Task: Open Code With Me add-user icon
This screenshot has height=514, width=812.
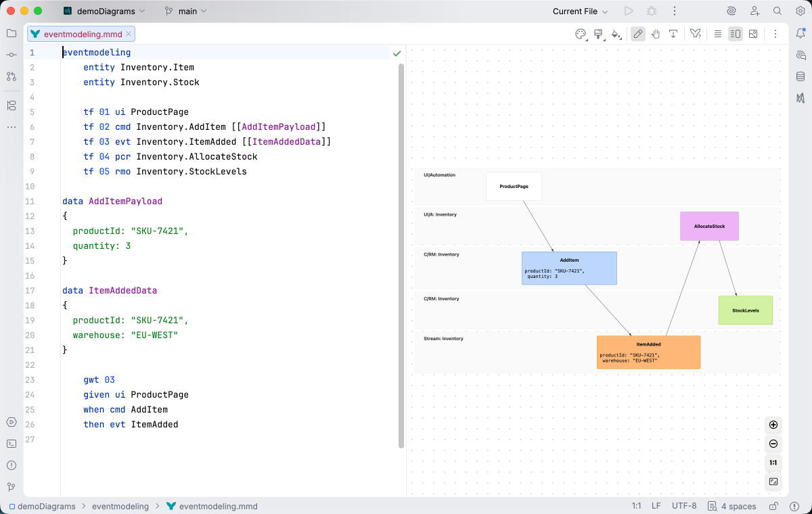Action: 754,11
